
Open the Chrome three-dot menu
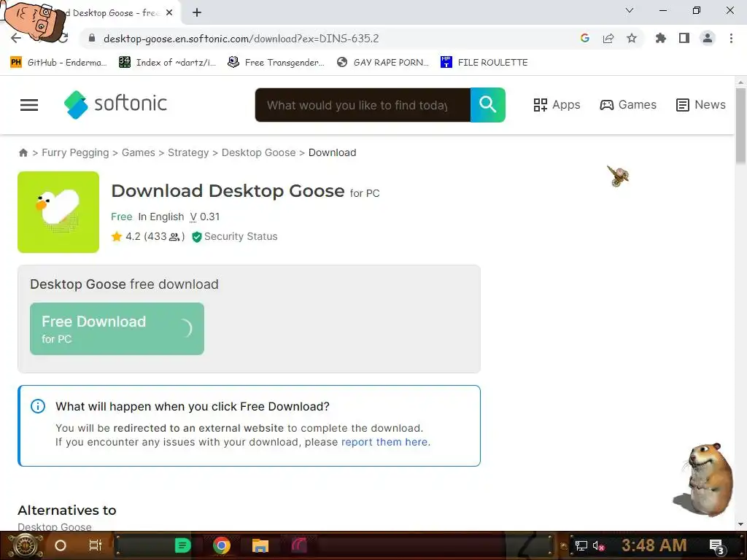click(731, 38)
